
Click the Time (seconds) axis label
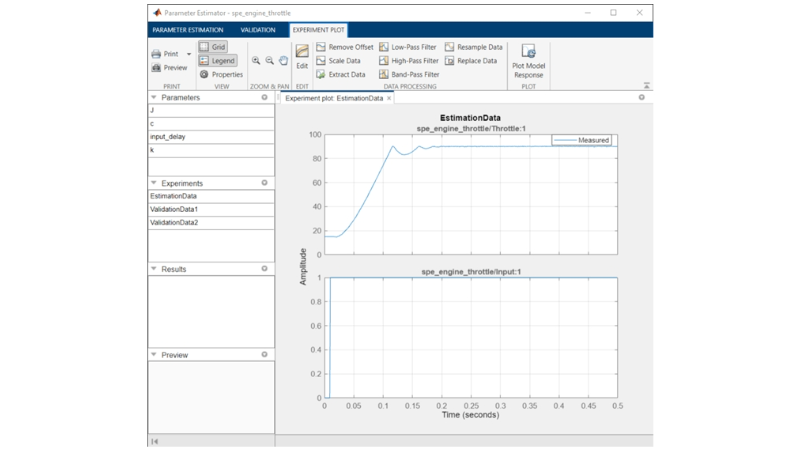click(x=470, y=415)
